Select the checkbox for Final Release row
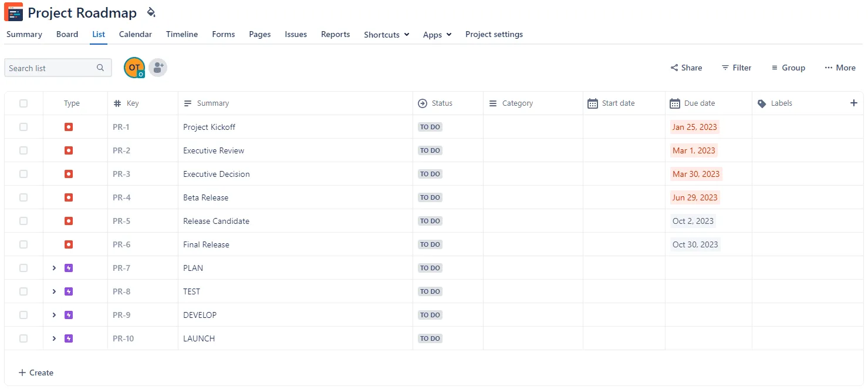The width and height of the screenshot is (868, 389). pyautogui.click(x=23, y=244)
